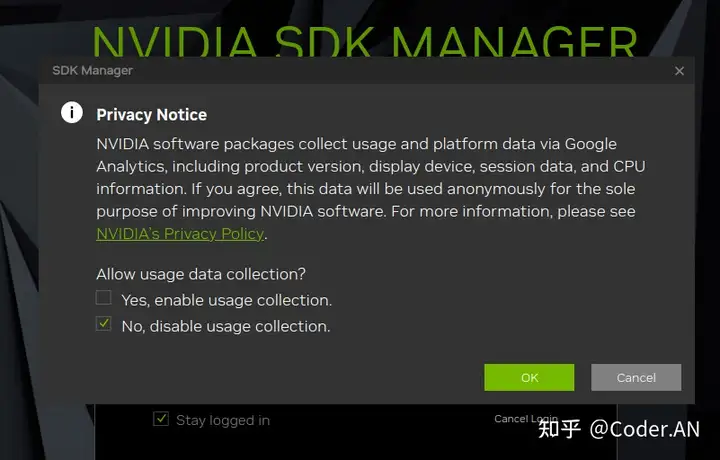Click empty area of dialog title bar
720x460 pixels.
pos(399,71)
